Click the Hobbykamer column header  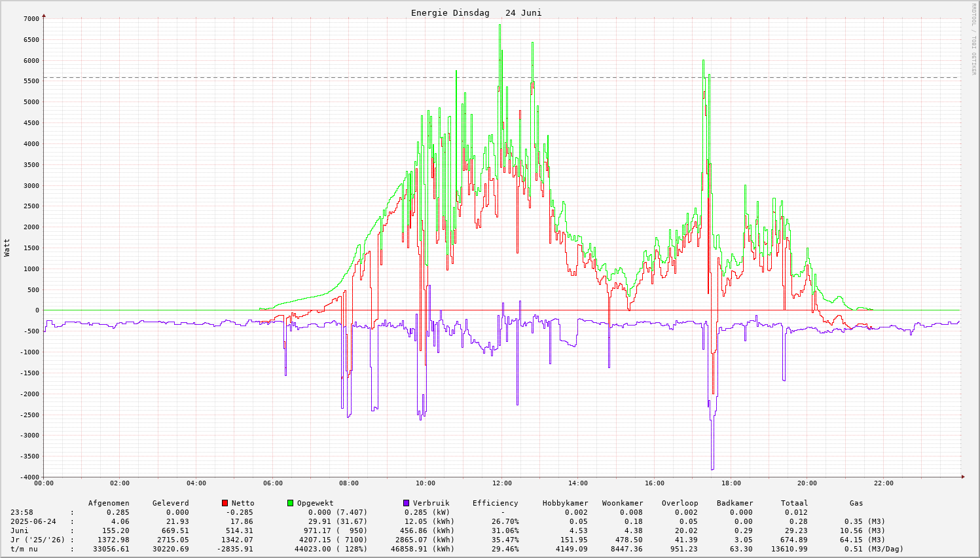click(565, 503)
